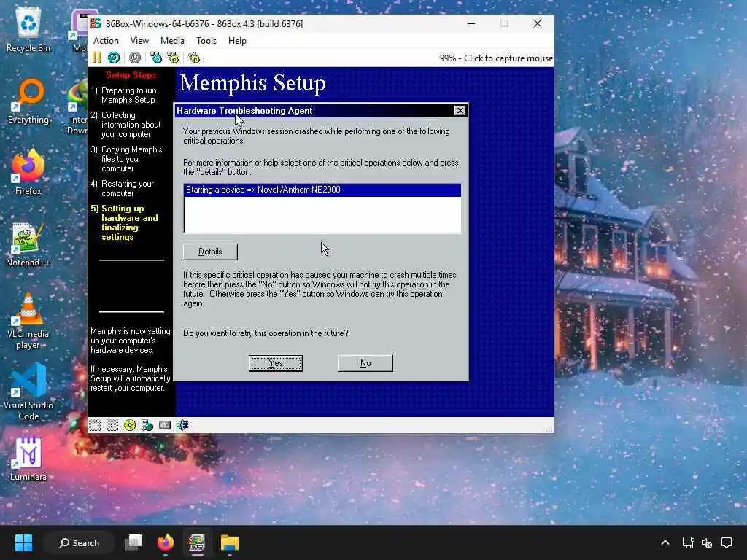747x560 pixels.
Task: Click the gray hard disk status icon
Action: [165, 425]
